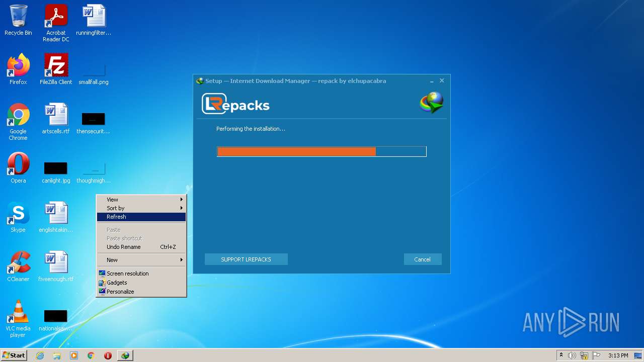Open Internet Explorer from taskbar
644x362 pixels.
point(40,355)
